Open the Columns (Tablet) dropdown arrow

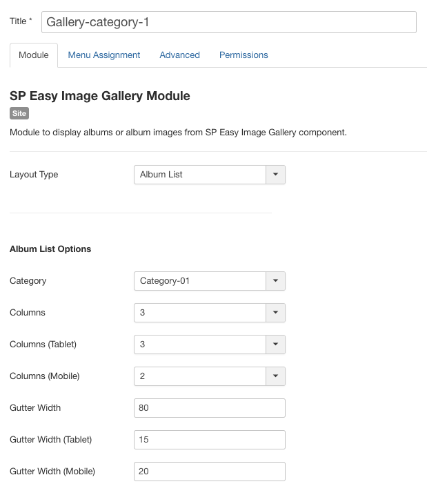click(x=275, y=345)
